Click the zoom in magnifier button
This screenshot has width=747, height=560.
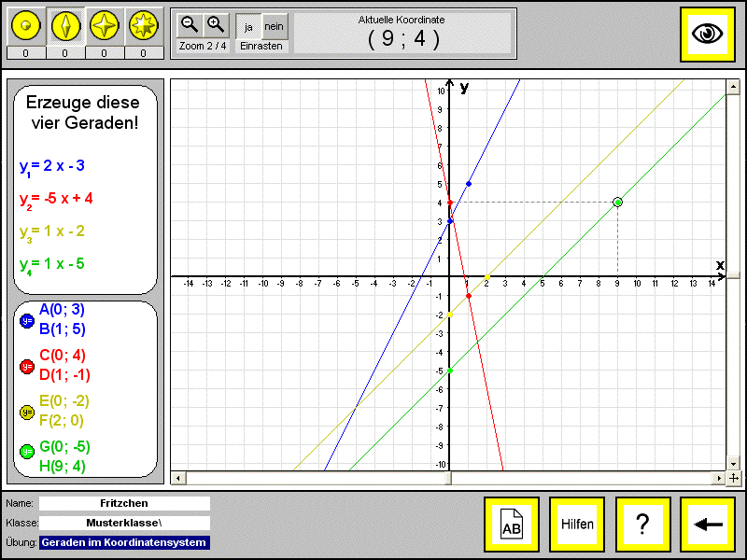click(x=216, y=25)
